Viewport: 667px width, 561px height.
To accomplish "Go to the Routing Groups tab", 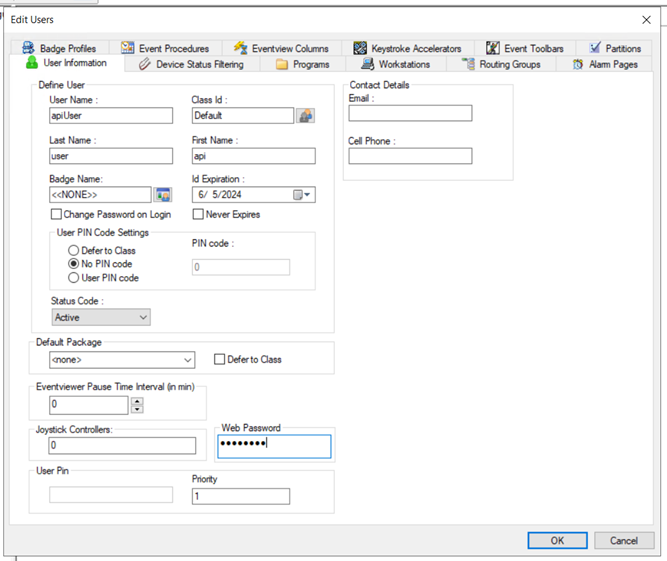I will [x=502, y=64].
